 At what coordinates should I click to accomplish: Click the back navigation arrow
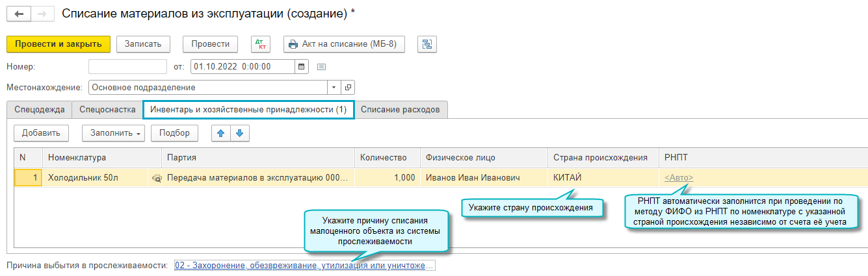pos(18,14)
